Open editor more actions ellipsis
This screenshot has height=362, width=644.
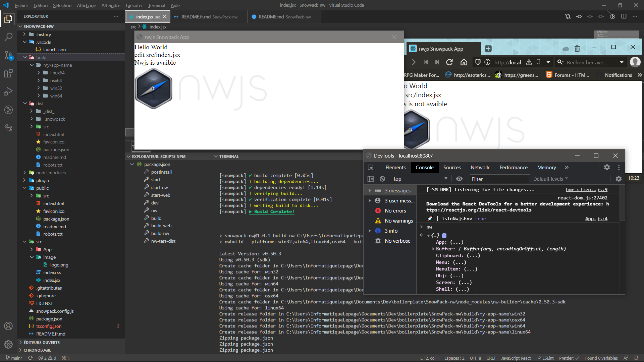635,16
